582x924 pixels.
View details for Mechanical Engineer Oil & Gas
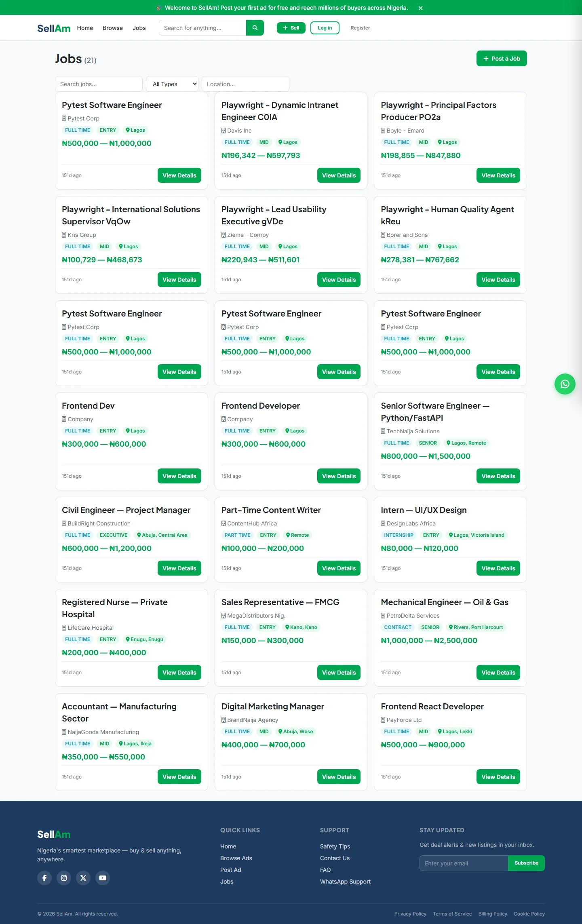pos(498,673)
